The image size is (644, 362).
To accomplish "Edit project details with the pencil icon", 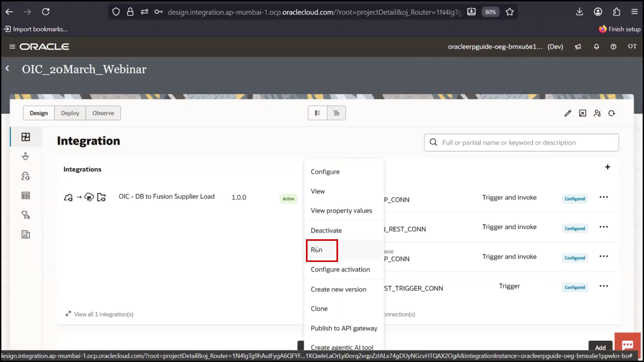I will [x=568, y=113].
